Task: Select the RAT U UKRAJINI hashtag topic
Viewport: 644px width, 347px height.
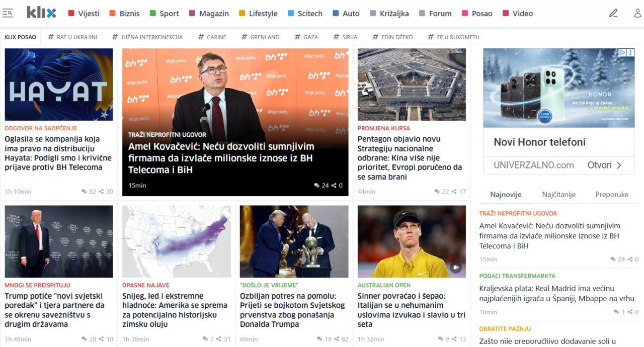Action: tap(72, 37)
